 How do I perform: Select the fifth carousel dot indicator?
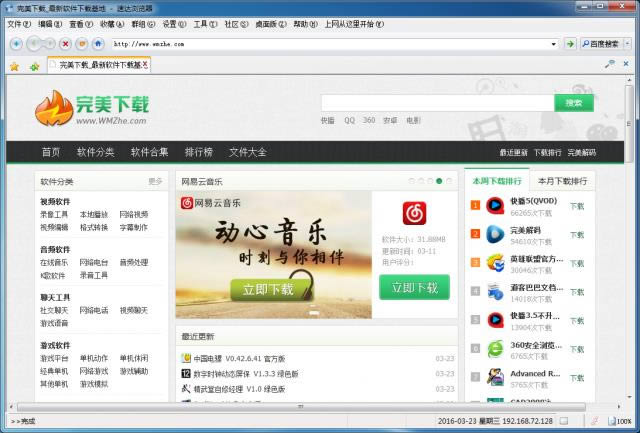[x=449, y=181]
